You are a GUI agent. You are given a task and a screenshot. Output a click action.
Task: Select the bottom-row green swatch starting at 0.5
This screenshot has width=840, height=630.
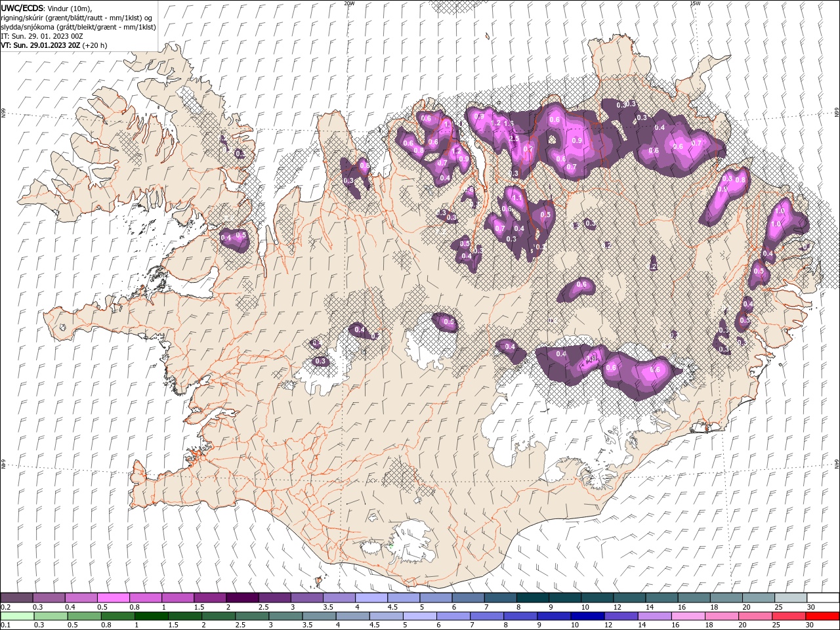[85, 616]
